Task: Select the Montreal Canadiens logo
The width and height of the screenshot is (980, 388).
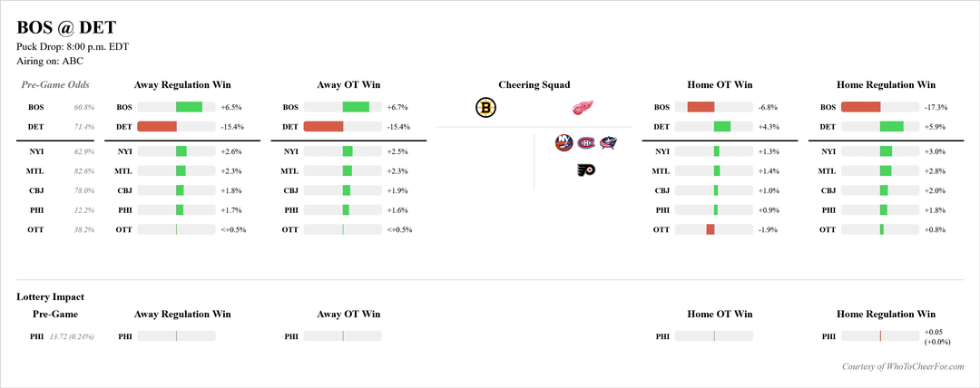Action: click(587, 142)
